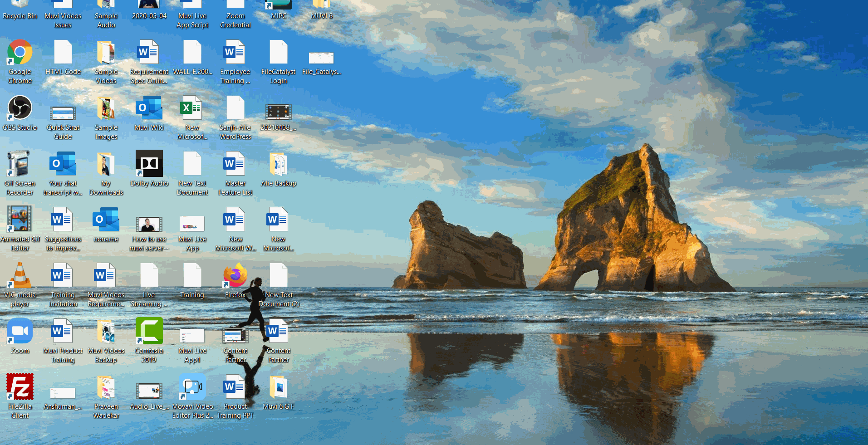Image resolution: width=868 pixels, height=445 pixels.
Task: Select Suggestions to Improv Word document
Action: click(63, 229)
